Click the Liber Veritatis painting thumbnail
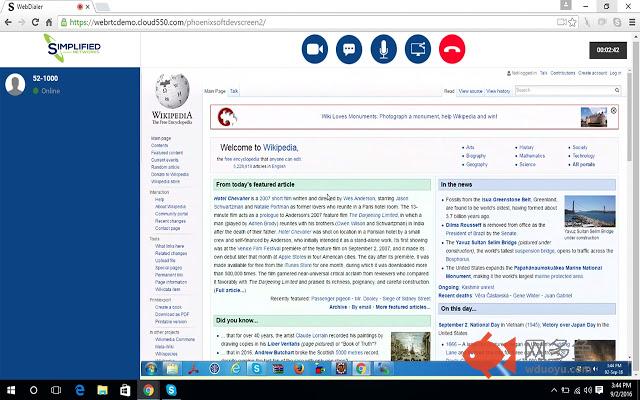640x400 pixels. pos(411,346)
